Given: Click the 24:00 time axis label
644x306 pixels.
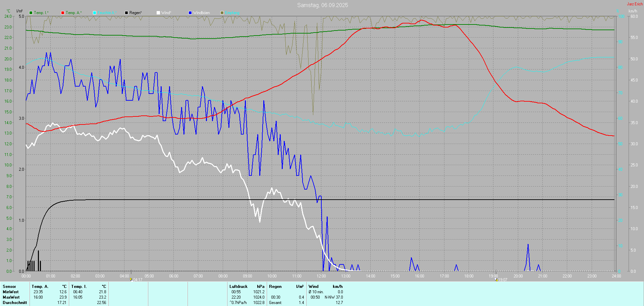Looking at the screenshot, I should pyautogui.click(x=616, y=276).
